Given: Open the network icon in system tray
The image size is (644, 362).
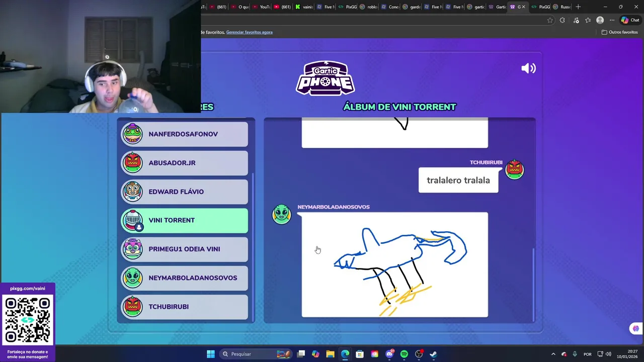Looking at the screenshot, I should coord(600,354).
